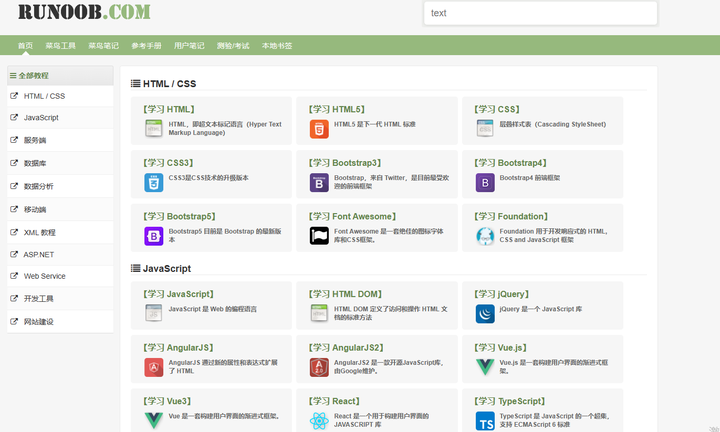Click the jQuery blue swirl icon
Screen dimensions: 720x432
(x=485, y=314)
